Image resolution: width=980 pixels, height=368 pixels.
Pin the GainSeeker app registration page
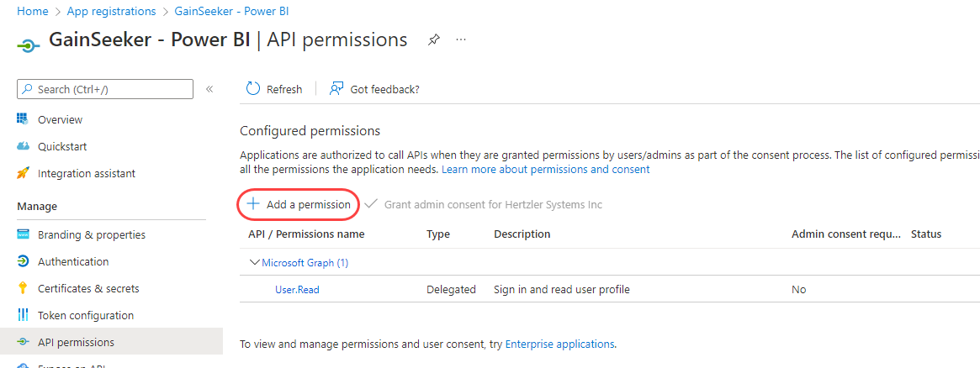434,40
